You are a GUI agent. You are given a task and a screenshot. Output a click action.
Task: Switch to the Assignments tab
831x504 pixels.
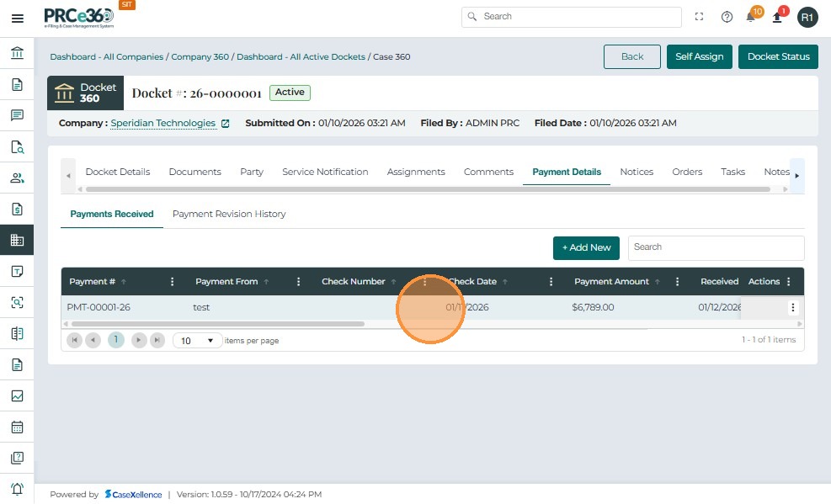tap(416, 172)
